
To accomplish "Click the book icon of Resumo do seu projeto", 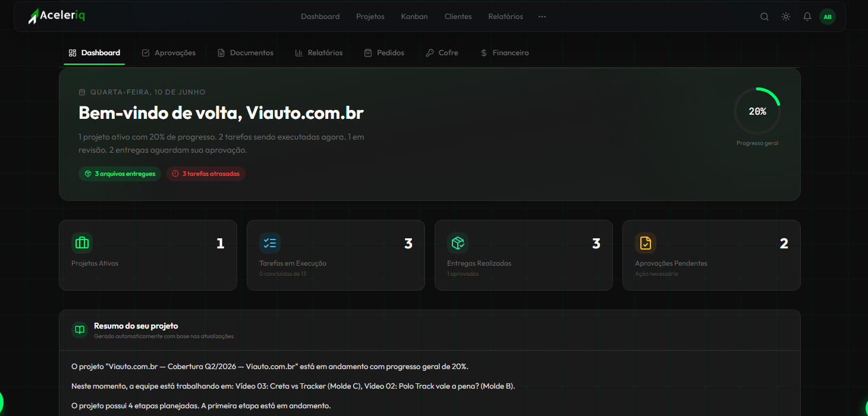I will coord(80,330).
